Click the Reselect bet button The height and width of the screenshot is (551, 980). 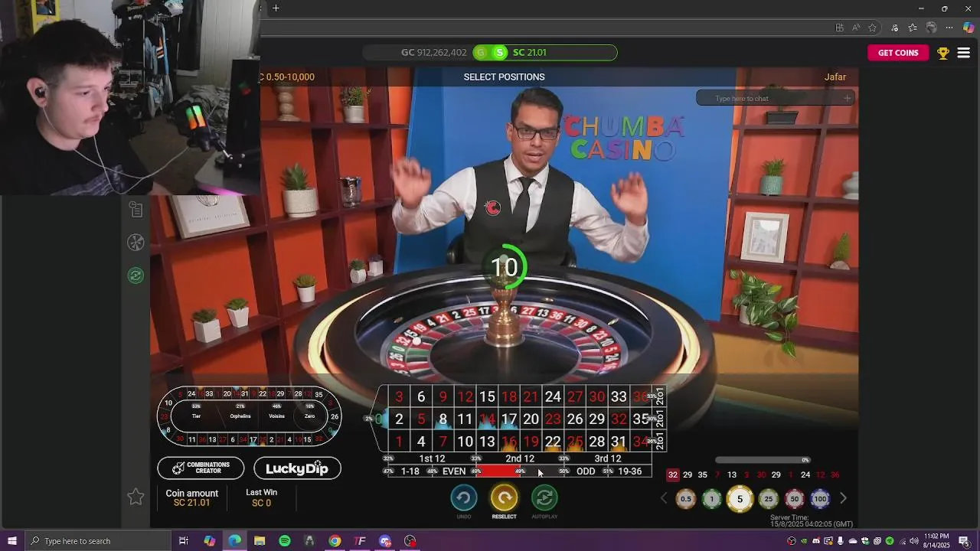click(x=504, y=498)
